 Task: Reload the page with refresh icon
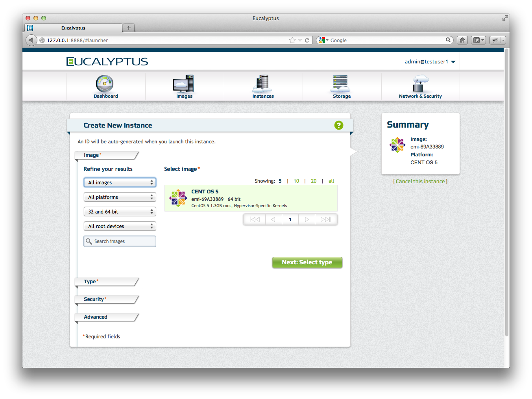[307, 40]
